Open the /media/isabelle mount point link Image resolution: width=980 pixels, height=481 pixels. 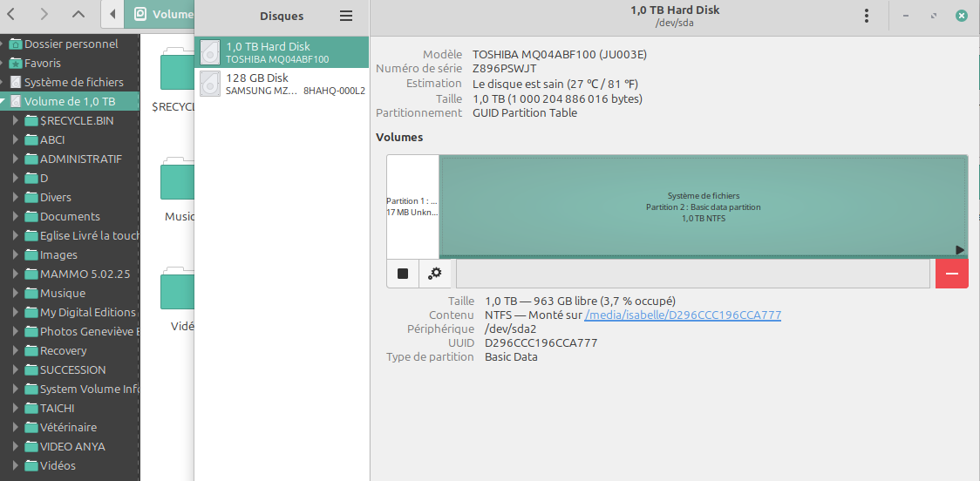pos(682,315)
